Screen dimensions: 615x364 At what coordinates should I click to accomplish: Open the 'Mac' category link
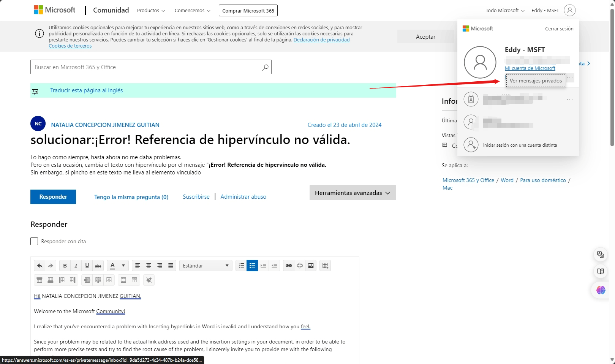(x=447, y=188)
